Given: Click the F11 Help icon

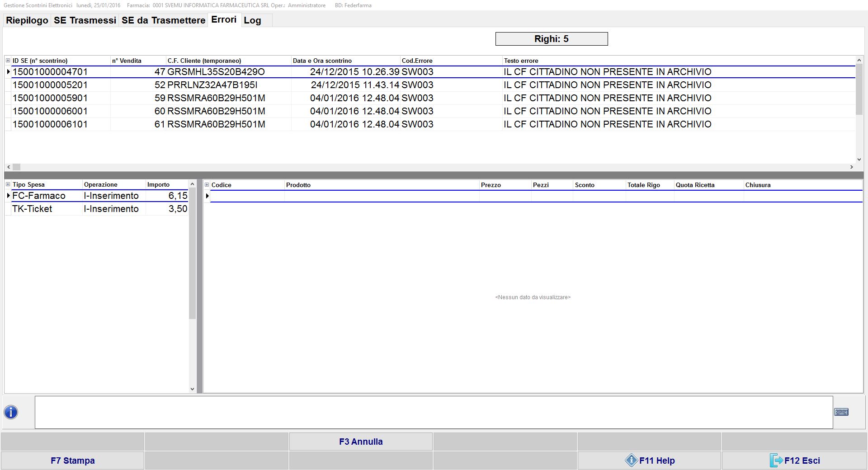Looking at the screenshot, I should [x=631, y=461].
